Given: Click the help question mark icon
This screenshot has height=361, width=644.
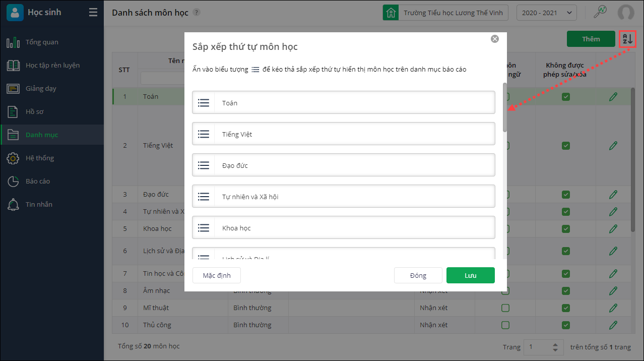Looking at the screenshot, I should click(197, 13).
